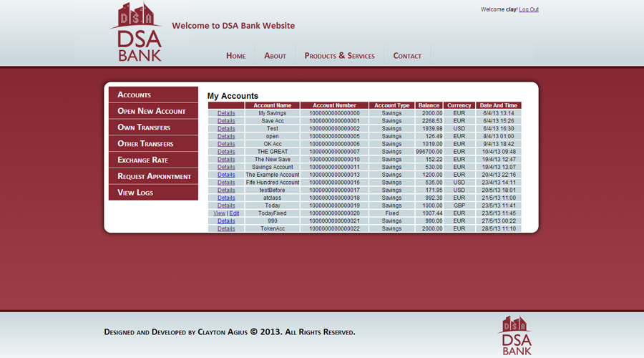This screenshot has height=358, width=644.
Task: Click the Date And Time column header
Action: click(x=499, y=105)
